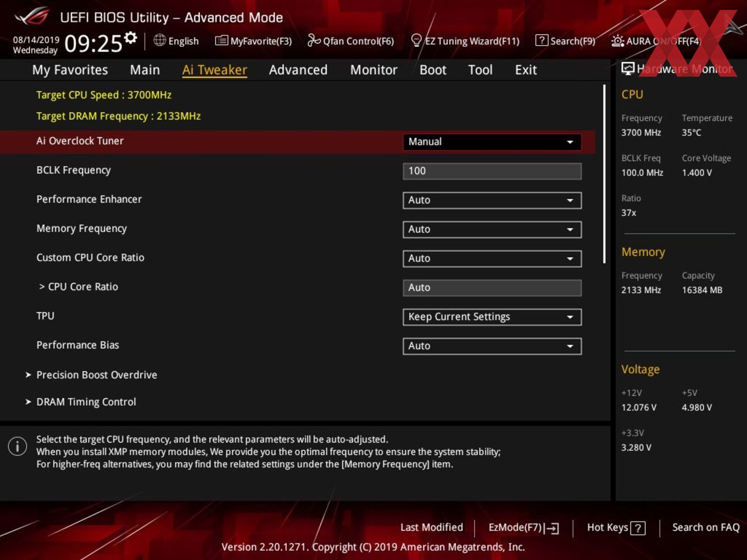The width and height of the screenshot is (747, 560).
Task: Open Boot tab
Action: tap(433, 70)
